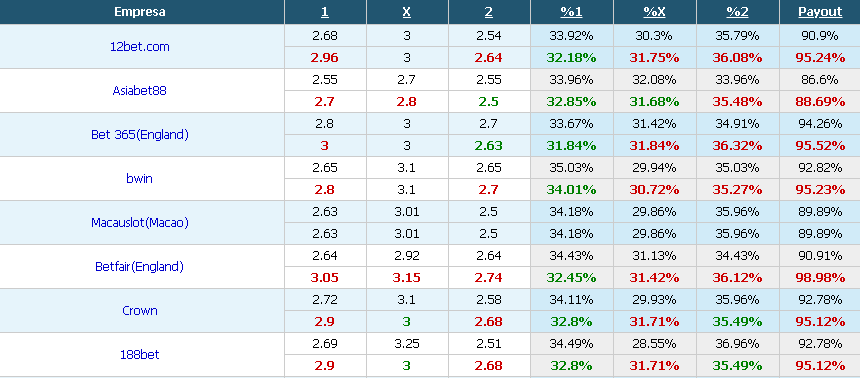The width and height of the screenshot is (860, 378).
Task: Sort the table by the 1 column header
Action: click(325, 12)
